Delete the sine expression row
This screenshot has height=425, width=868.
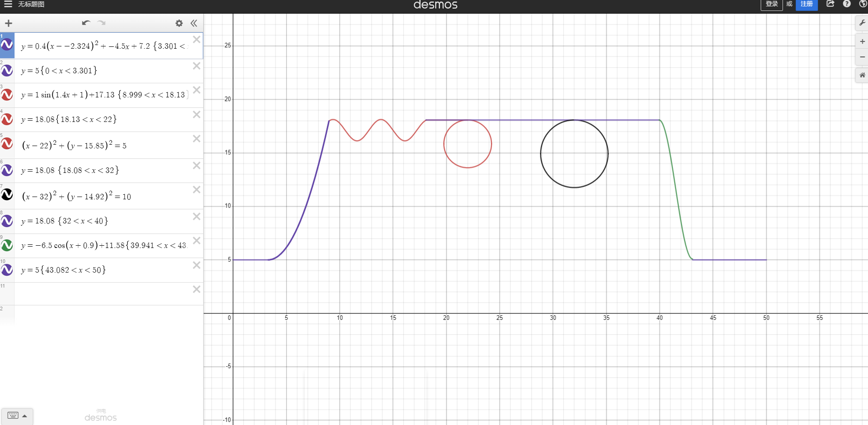[x=196, y=90]
